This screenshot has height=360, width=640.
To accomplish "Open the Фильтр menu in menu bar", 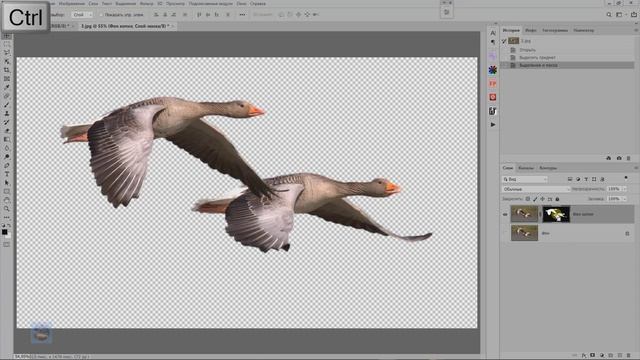I will click(x=147, y=3).
